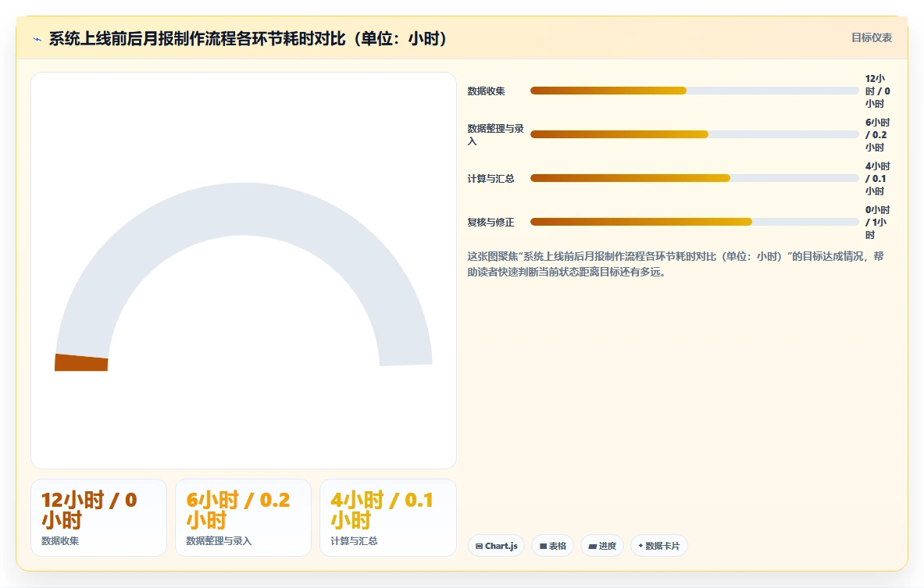Click the 12小时 / 0 小时 value beside progress bar
924x588 pixels.
[877, 91]
